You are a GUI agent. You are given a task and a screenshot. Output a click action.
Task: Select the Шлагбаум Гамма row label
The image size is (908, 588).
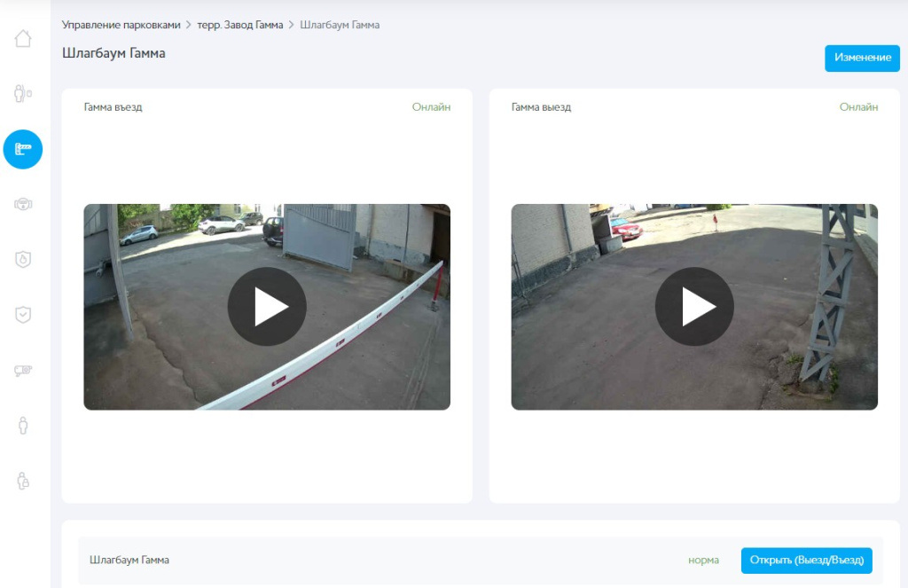129,561
